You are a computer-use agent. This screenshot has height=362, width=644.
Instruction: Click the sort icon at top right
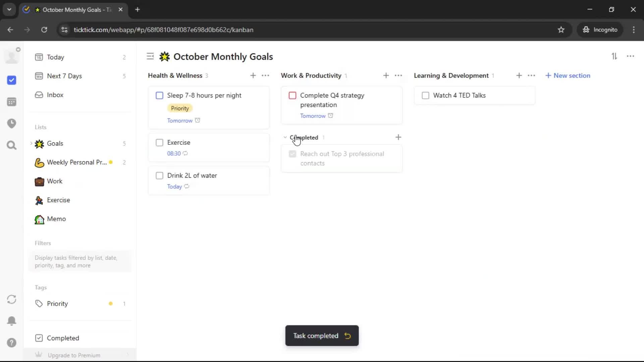click(x=614, y=56)
